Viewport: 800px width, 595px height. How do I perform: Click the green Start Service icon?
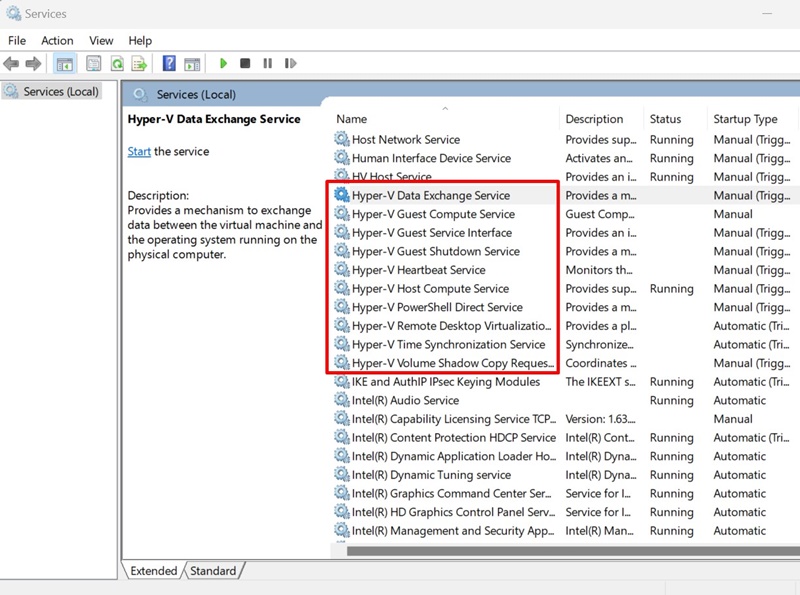pyautogui.click(x=223, y=63)
